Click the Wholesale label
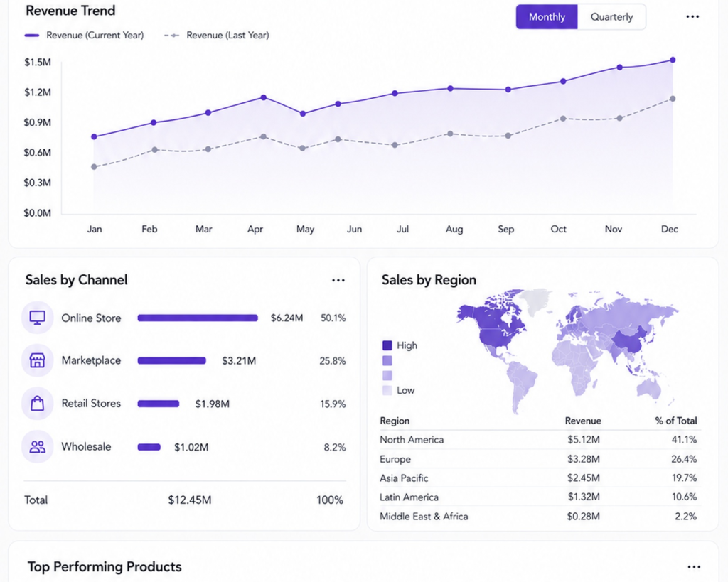The width and height of the screenshot is (728, 582). 86,446
